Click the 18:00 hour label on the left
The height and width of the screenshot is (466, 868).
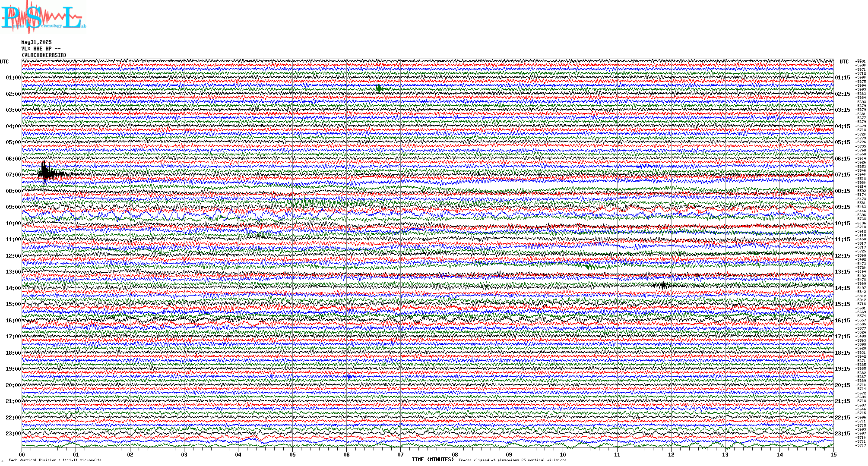[x=13, y=353]
